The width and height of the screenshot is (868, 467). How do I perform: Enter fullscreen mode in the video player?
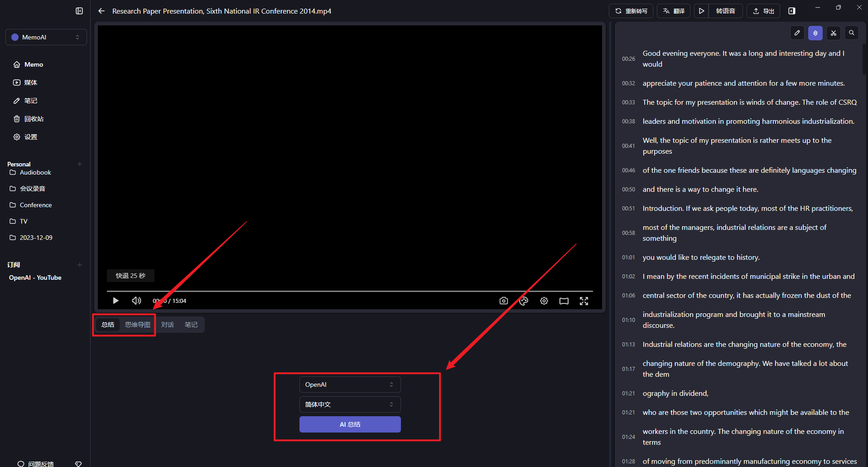pyautogui.click(x=584, y=301)
